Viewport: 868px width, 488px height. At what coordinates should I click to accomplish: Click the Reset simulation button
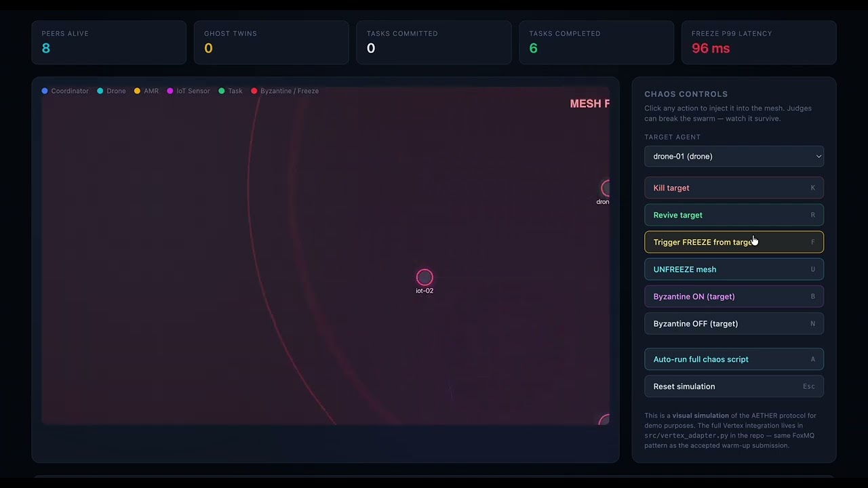[x=734, y=386]
